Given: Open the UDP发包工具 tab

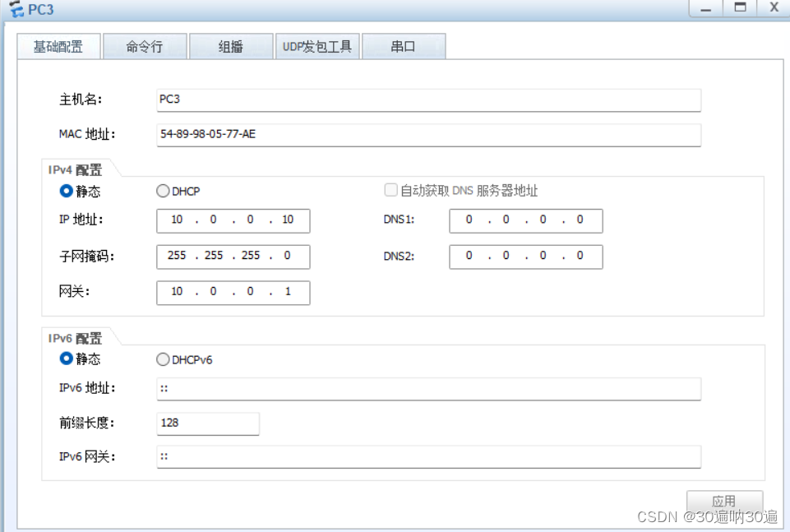Looking at the screenshot, I should point(317,47).
